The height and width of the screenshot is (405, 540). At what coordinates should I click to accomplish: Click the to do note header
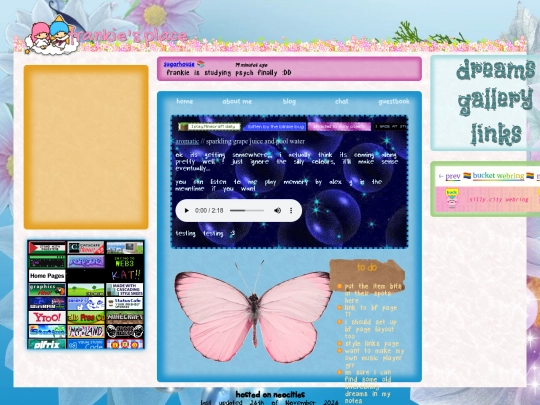367,268
